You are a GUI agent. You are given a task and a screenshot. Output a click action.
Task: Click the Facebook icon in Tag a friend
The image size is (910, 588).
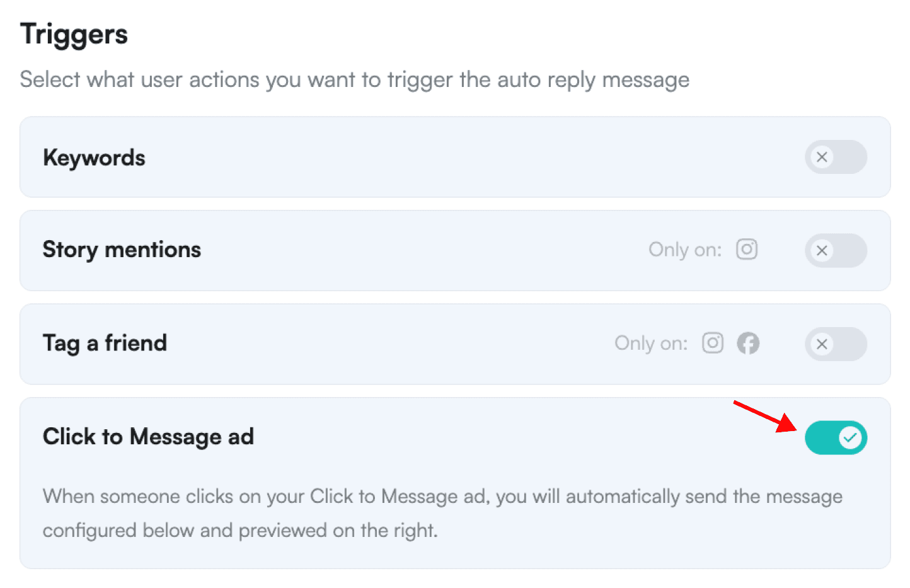coord(748,343)
